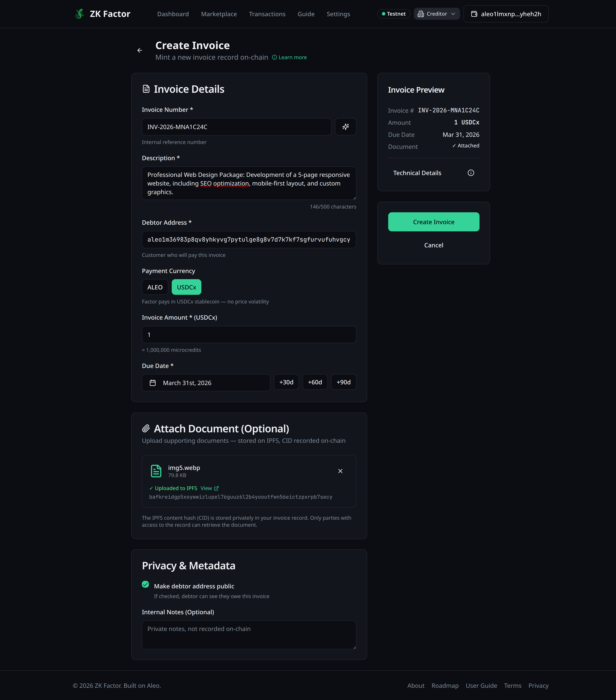Select the USDCx payment currency option
Image resolution: width=616 pixels, height=700 pixels.
click(186, 287)
